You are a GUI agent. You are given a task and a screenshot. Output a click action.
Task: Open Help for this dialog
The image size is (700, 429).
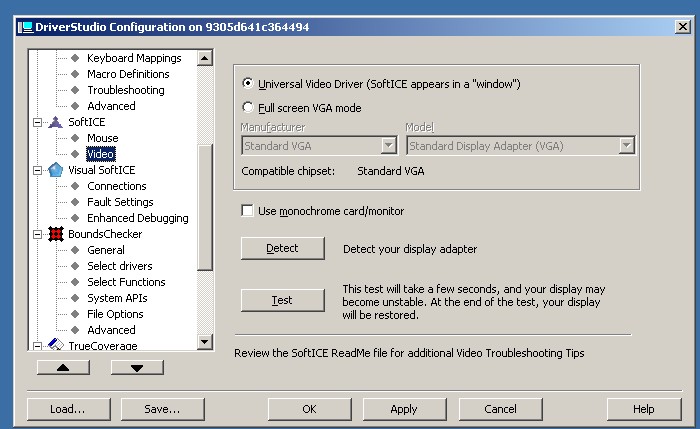(644, 409)
